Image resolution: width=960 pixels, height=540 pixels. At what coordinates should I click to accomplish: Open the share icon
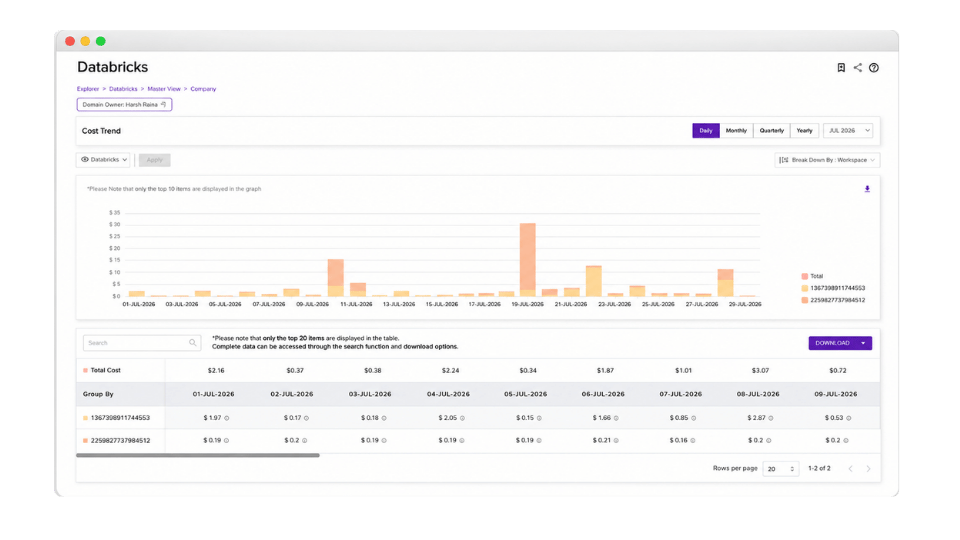coord(858,68)
